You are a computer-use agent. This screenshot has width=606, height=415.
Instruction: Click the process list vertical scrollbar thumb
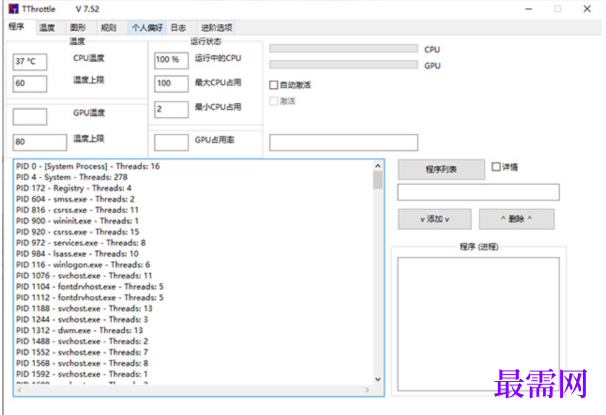378,180
